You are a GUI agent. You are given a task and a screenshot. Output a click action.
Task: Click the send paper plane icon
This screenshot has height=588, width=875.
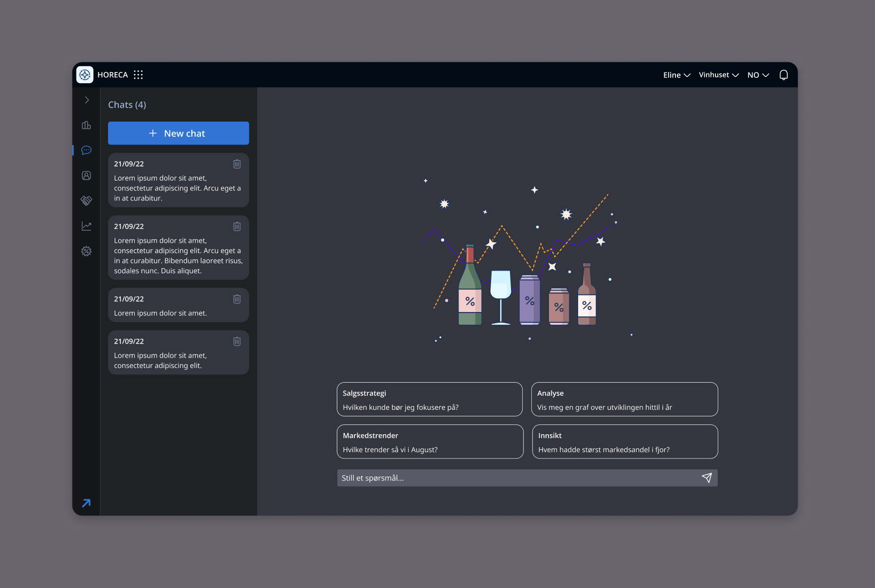[707, 478]
